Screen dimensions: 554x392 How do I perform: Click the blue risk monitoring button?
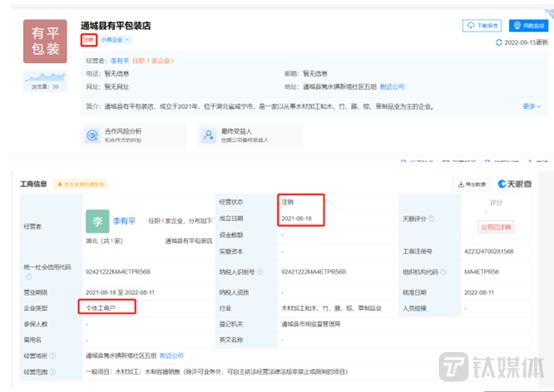[529, 25]
